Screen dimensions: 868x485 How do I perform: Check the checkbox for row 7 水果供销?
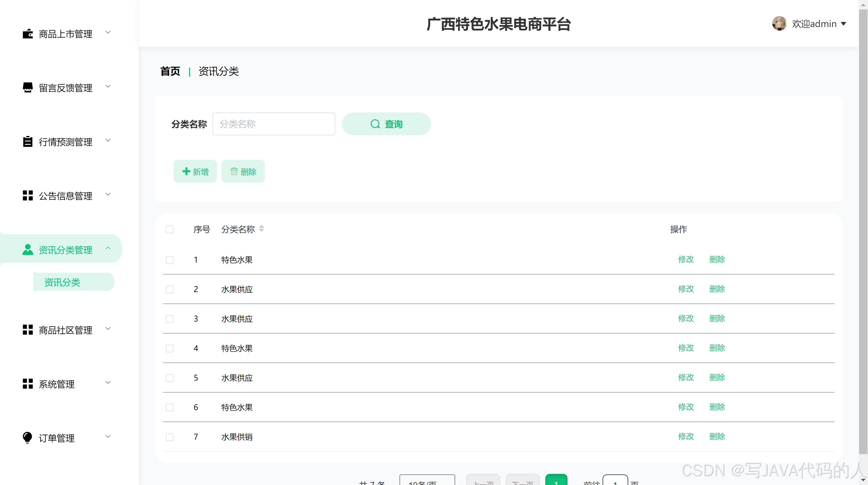pos(169,437)
